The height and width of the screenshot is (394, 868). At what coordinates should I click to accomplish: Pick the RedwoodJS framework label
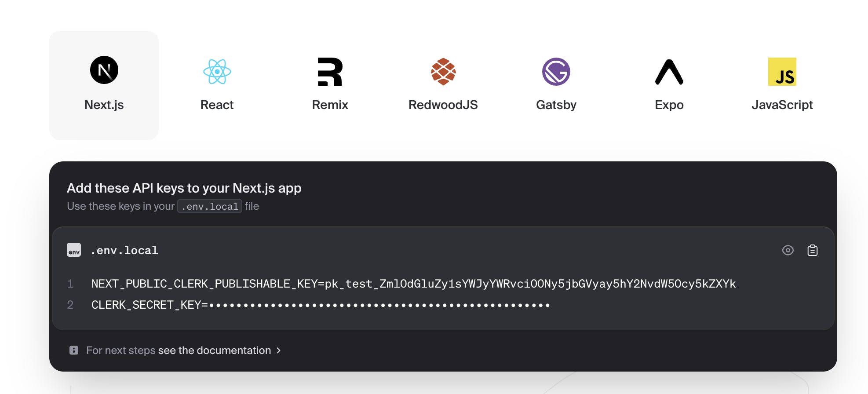coord(443,105)
